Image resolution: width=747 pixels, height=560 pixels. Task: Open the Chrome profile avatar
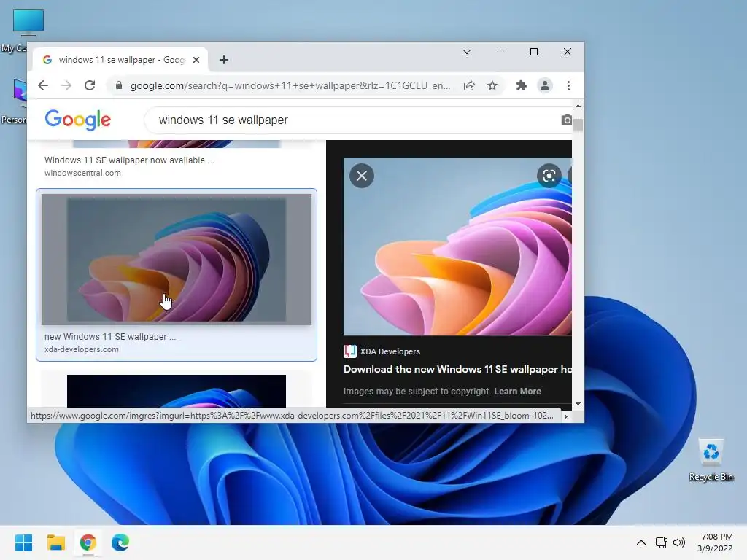tap(544, 86)
